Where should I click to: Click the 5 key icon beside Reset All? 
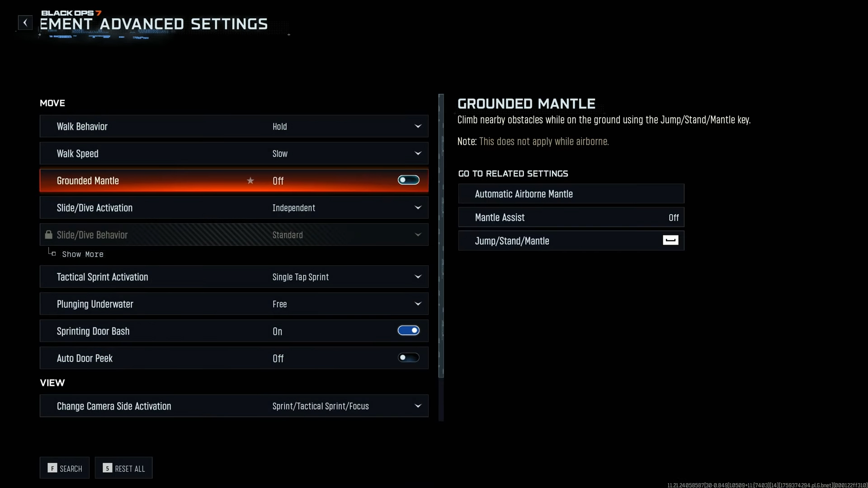[107, 468]
